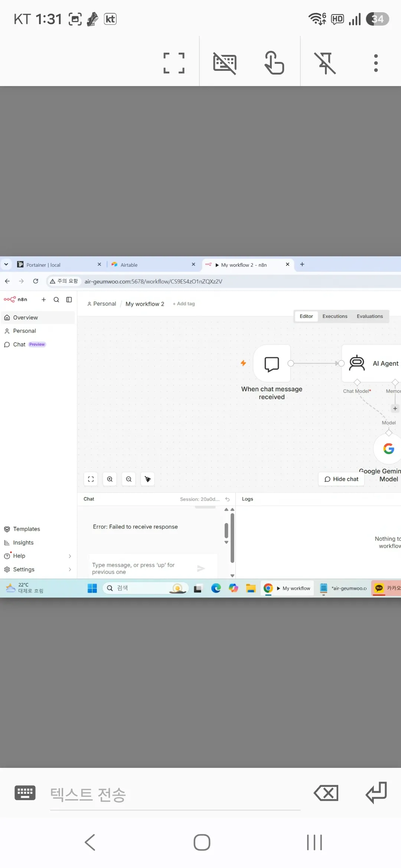Image resolution: width=401 pixels, height=868 pixels.
Task: Click the chat panel outer scrollbar
Action: [x=232, y=538]
